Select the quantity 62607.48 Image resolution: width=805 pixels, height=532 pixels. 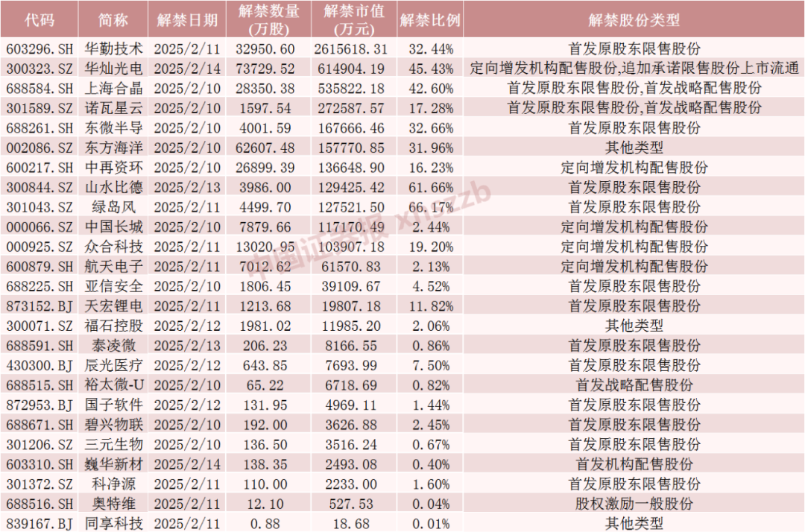pos(265,148)
